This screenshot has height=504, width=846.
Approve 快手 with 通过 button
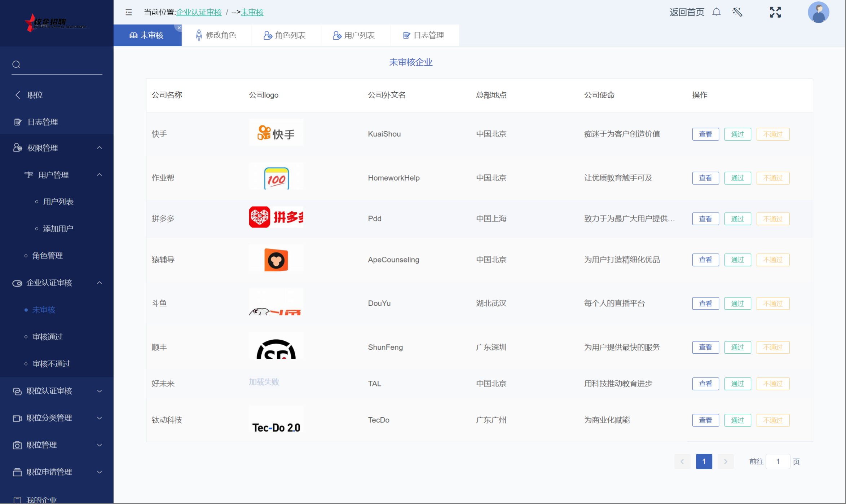tap(737, 134)
